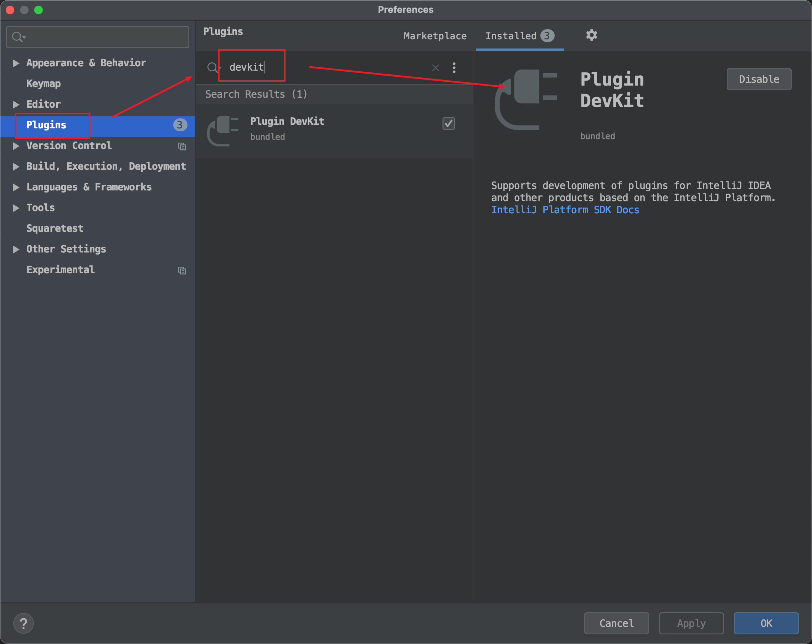Click the Plugins row count badge
The image size is (812, 644).
pos(180,125)
